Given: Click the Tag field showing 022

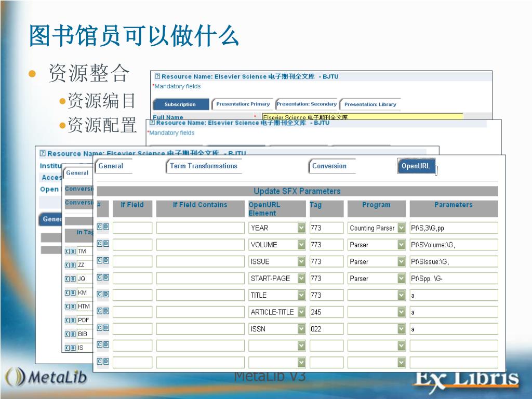Looking at the screenshot, I should [326, 329].
